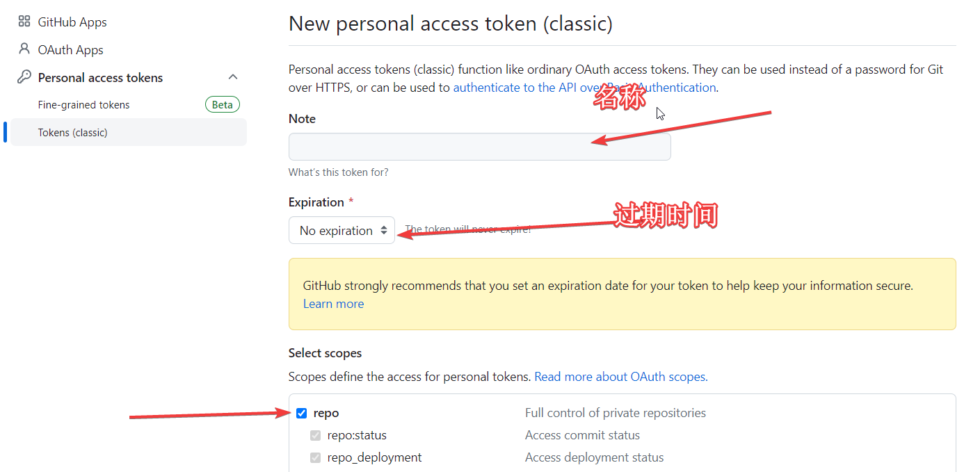Open the Expiration dropdown
This screenshot has width=980, height=472.
pos(342,230)
